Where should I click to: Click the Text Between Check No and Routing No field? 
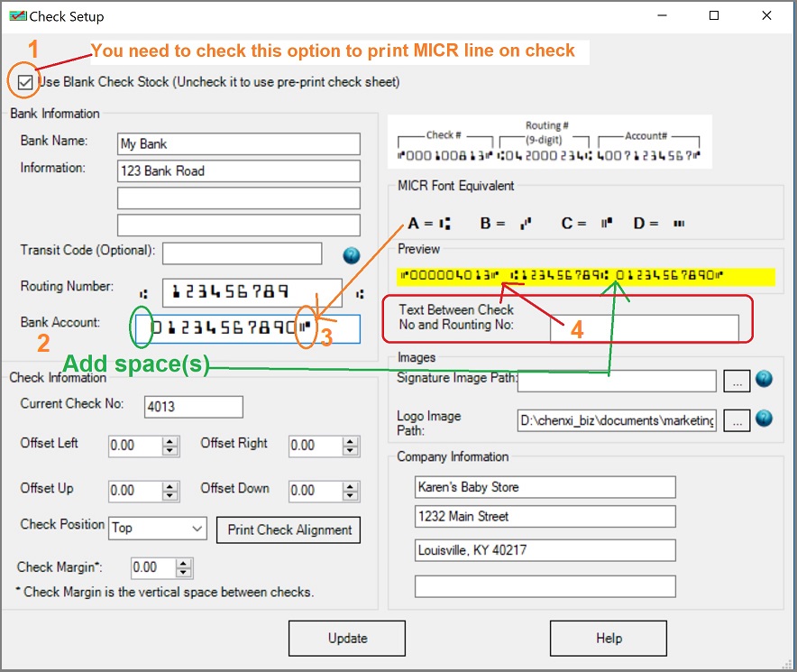point(644,329)
